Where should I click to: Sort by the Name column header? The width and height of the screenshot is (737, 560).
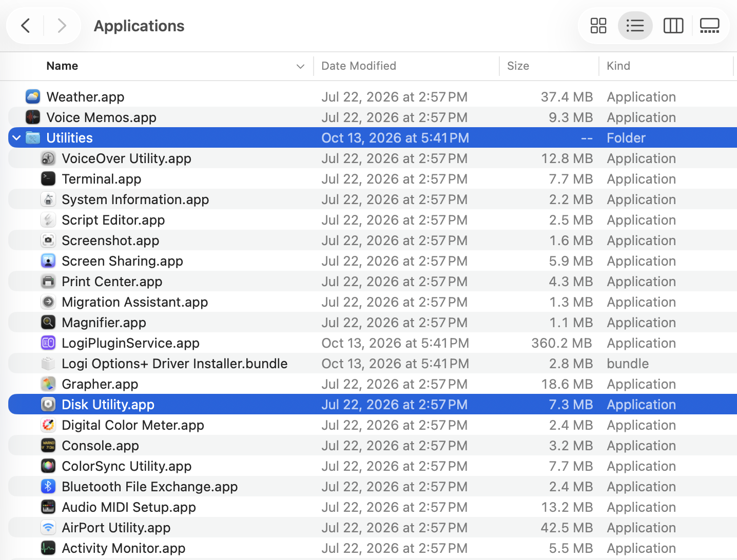pos(62,66)
